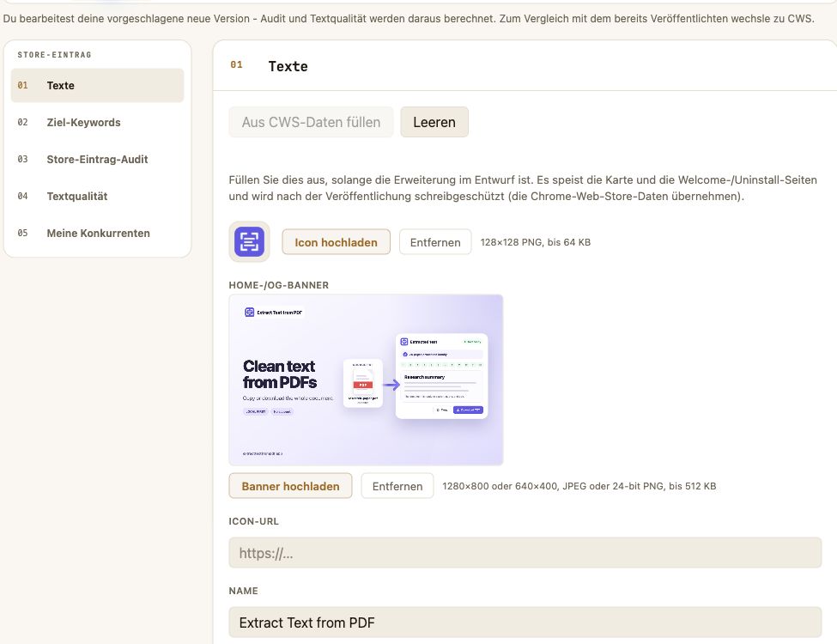Click the Texte heading in main panel
The width and height of the screenshot is (837, 644).
[288, 66]
